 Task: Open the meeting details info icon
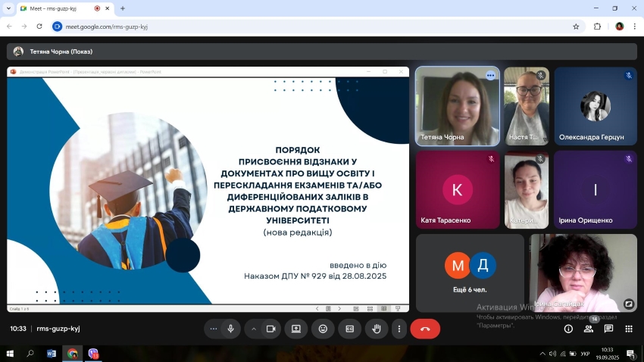pos(568,329)
